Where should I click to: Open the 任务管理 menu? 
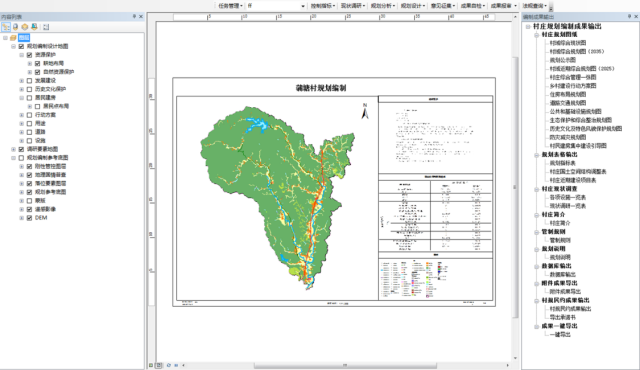coord(230,6)
